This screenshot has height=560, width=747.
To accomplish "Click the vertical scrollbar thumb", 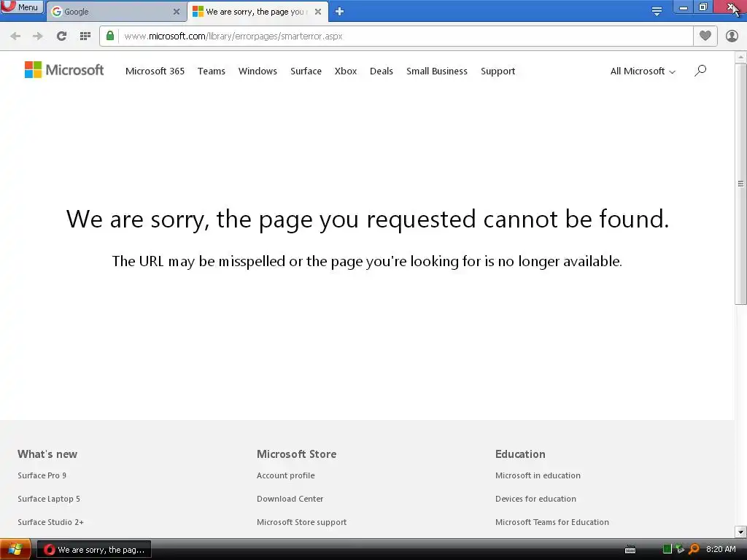I will 740,184.
